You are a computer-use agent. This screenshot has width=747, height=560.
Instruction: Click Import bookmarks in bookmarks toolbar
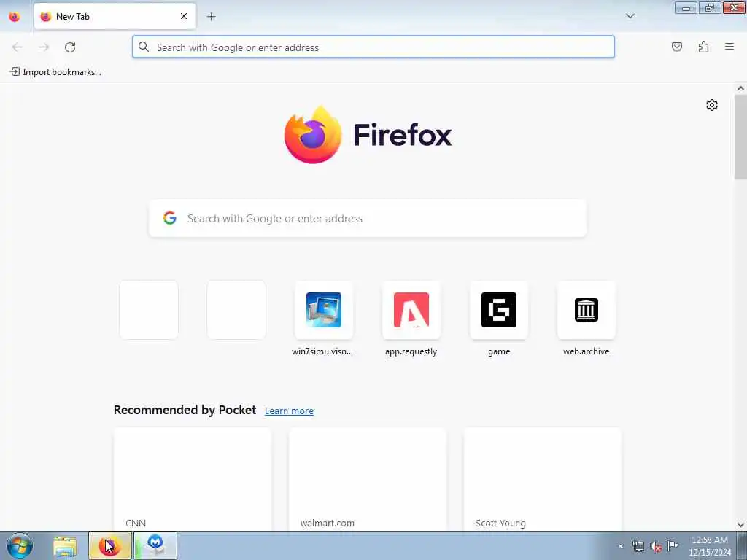55,72
